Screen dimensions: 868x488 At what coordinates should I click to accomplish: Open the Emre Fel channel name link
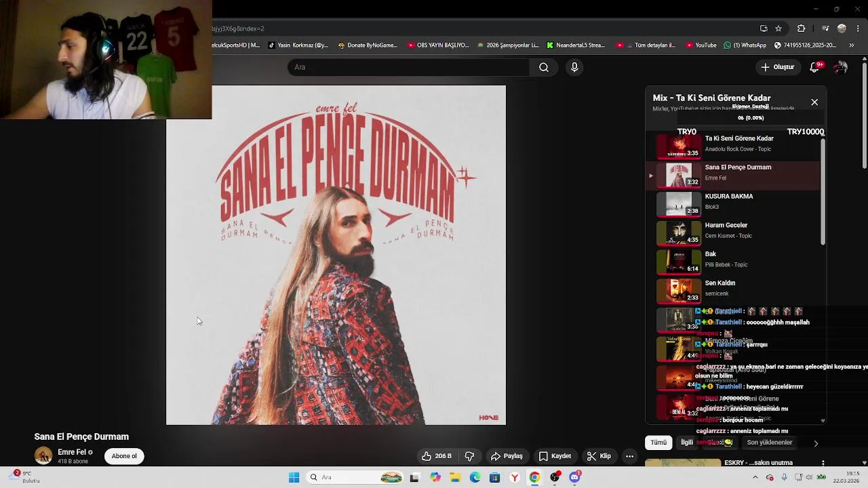click(71, 452)
